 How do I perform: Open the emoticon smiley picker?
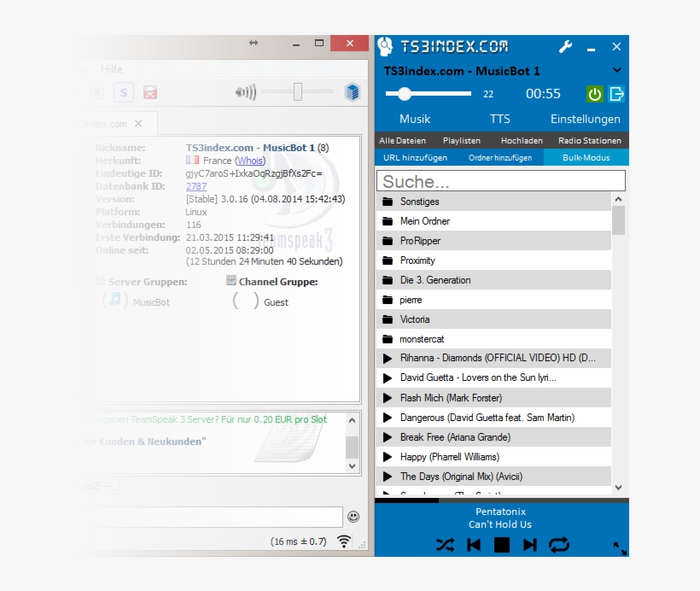353,517
